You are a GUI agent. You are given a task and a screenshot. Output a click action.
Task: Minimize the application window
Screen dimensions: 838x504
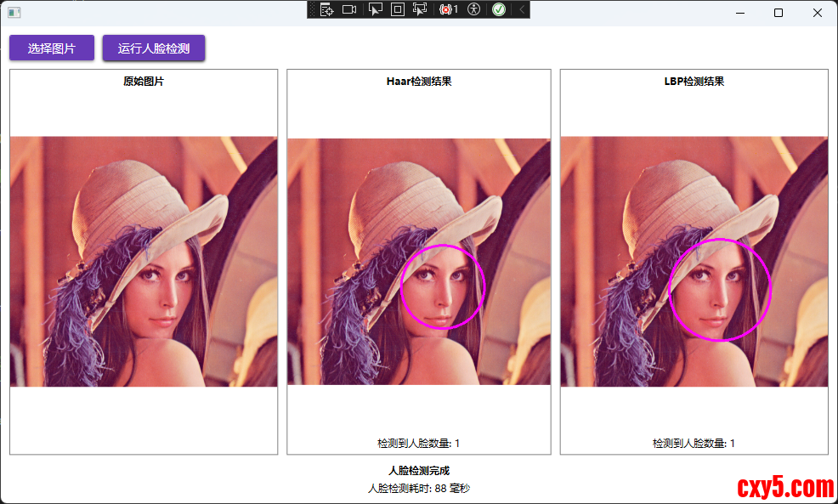tap(740, 13)
